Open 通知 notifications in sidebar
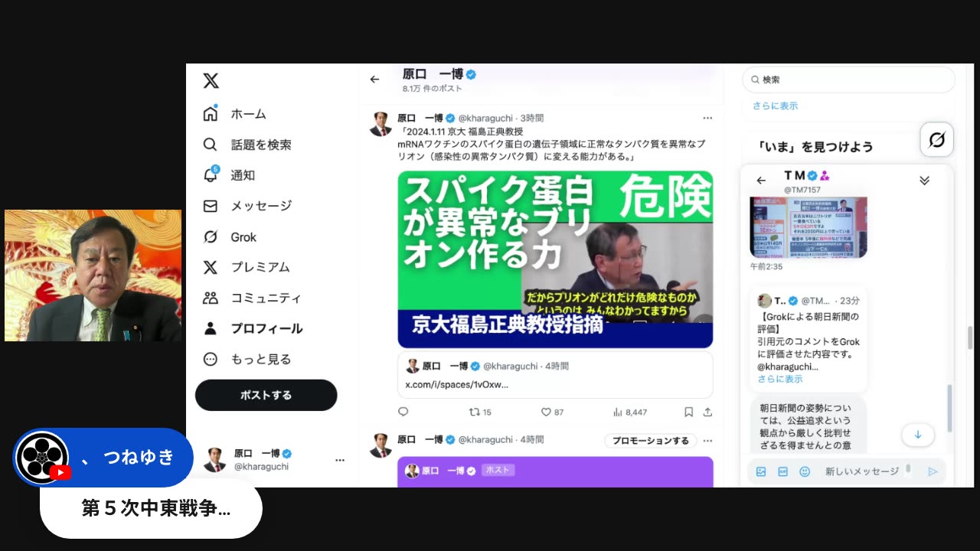 click(x=229, y=175)
